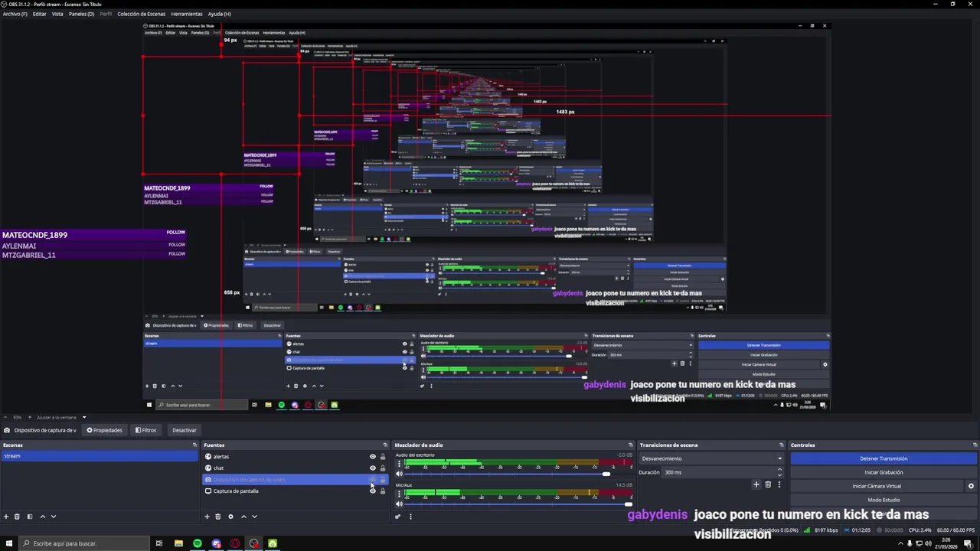The height and width of the screenshot is (551, 980).
Task: Mute Mic/Aux speaker
Action: point(399,504)
